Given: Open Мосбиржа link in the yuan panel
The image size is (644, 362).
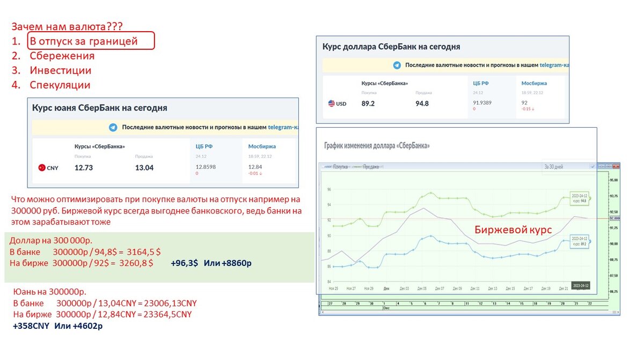Looking at the screenshot, I should pos(261,146).
